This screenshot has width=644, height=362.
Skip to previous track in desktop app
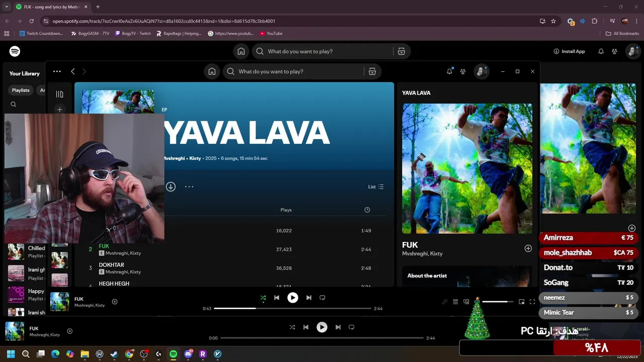(x=276, y=298)
